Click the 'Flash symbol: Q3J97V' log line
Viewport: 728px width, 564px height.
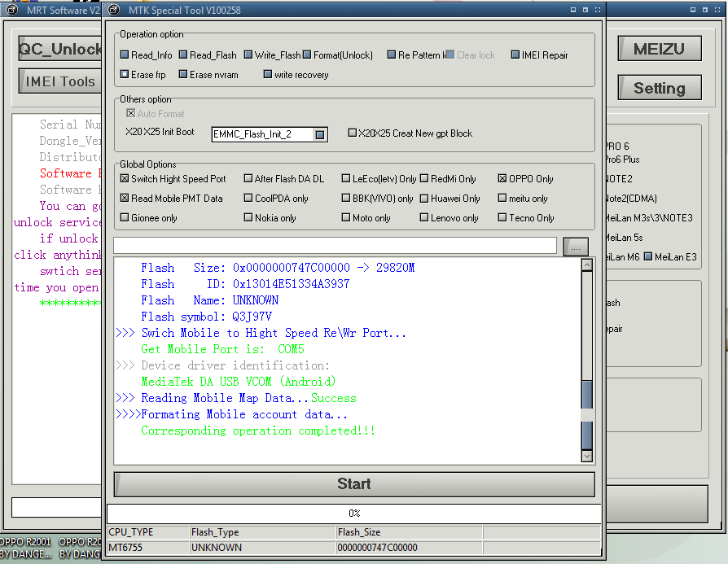click(206, 317)
